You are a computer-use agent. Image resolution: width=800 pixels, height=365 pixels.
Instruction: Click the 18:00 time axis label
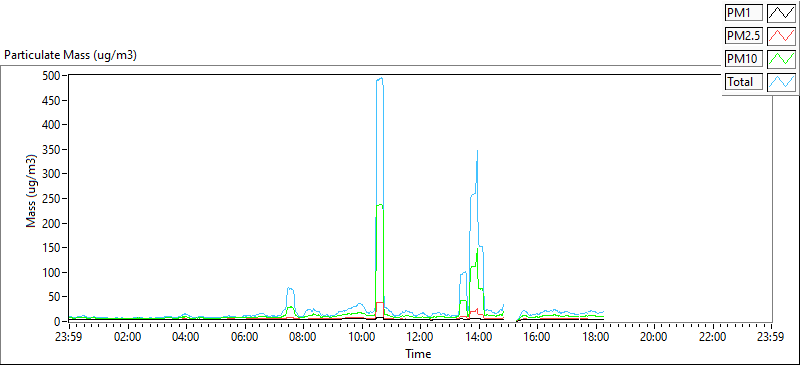point(596,336)
